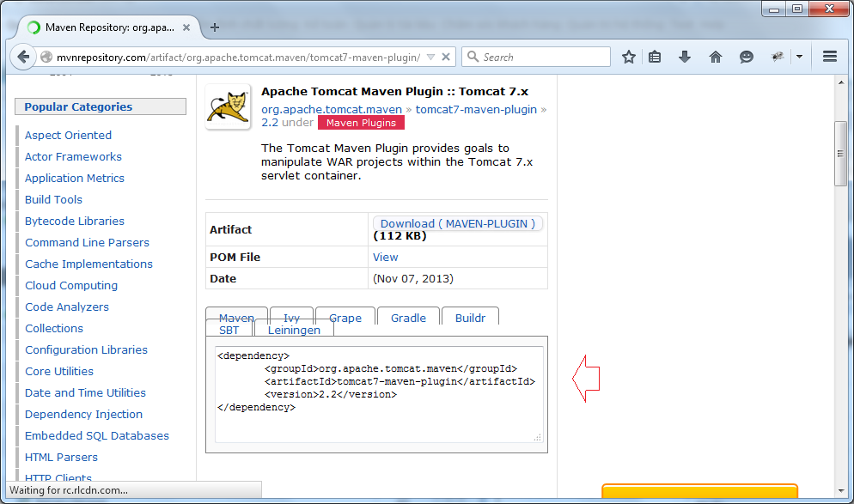Screen dimensions: 854x504
Task: Open Dependency Injection category
Action: click(x=84, y=414)
